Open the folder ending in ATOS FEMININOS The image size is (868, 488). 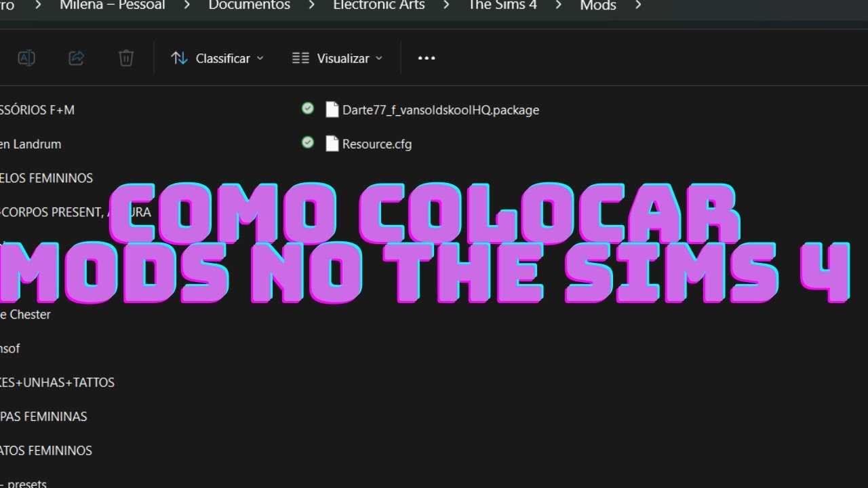coord(46,450)
